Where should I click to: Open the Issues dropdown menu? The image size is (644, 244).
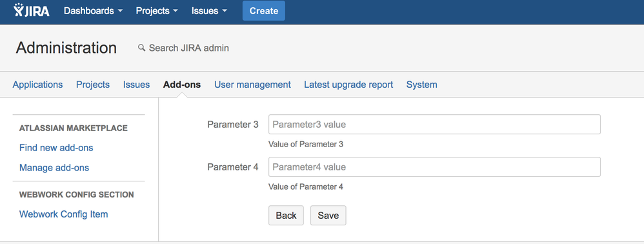click(210, 11)
